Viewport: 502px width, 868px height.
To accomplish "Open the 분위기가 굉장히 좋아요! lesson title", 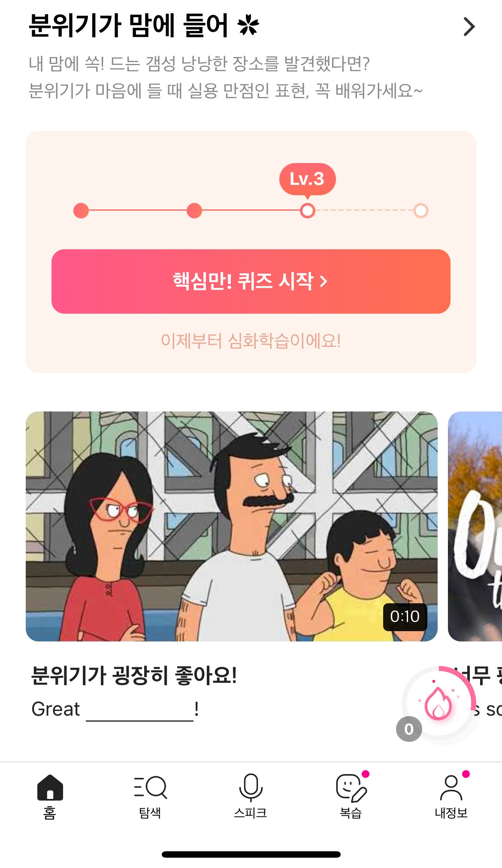I will pyautogui.click(x=134, y=675).
